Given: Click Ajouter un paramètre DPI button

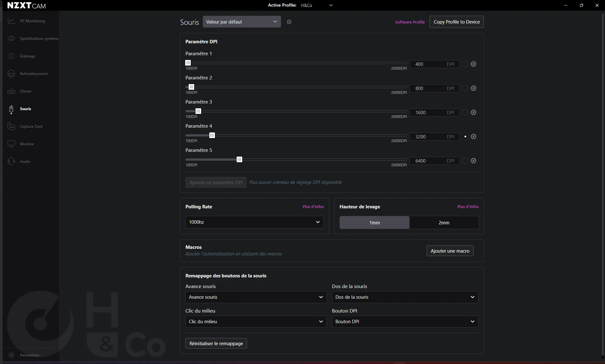Looking at the screenshot, I should 216,182.
